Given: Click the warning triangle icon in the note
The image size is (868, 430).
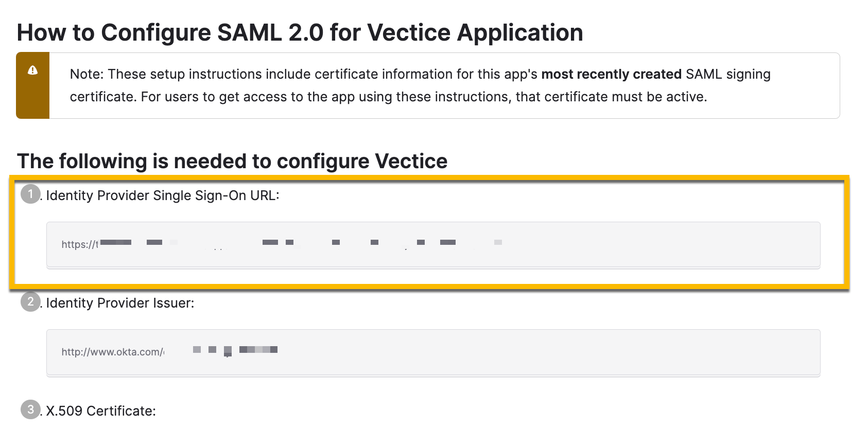Looking at the screenshot, I should tap(32, 70).
